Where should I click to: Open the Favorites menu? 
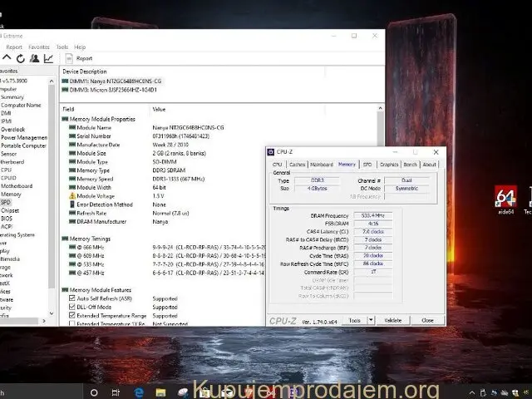click(x=38, y=47)
